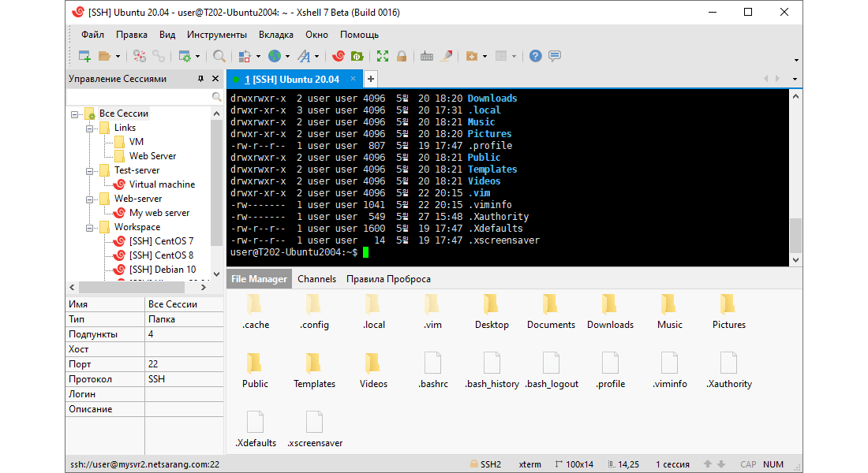Select the Documents folder in File Manager
Screen dimensions: 868x473
tap(551, 311)
